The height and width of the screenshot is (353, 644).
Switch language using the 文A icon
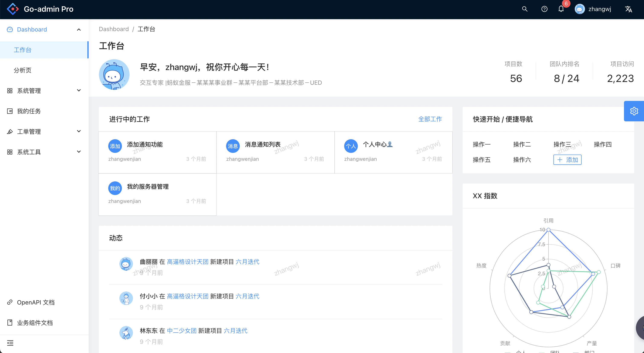pos(629,9)
